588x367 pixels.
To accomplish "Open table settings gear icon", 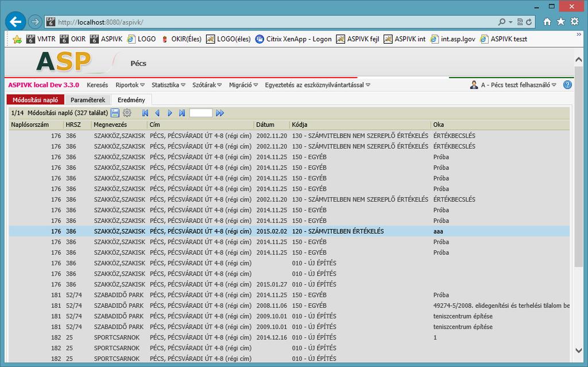I will [127, 113].
